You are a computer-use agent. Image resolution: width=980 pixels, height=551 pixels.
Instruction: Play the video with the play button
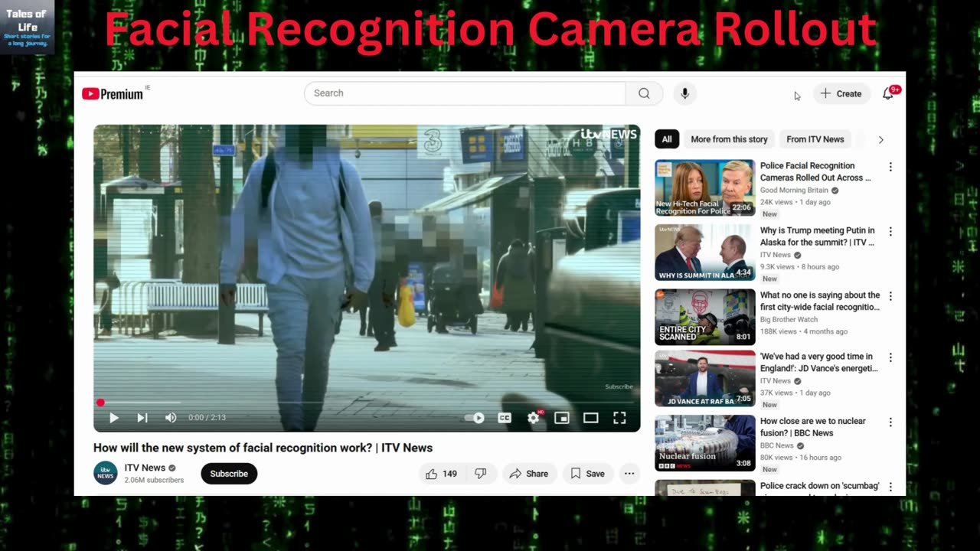tap(113, 418)
